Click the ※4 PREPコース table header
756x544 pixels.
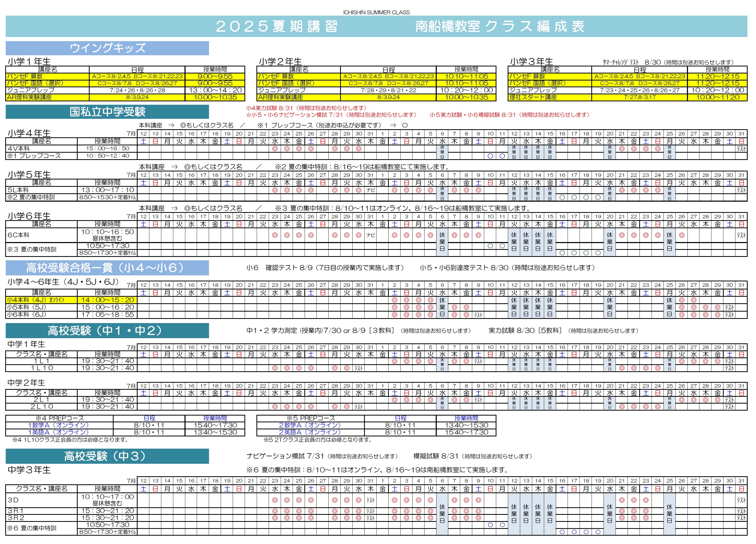[59, 418]
